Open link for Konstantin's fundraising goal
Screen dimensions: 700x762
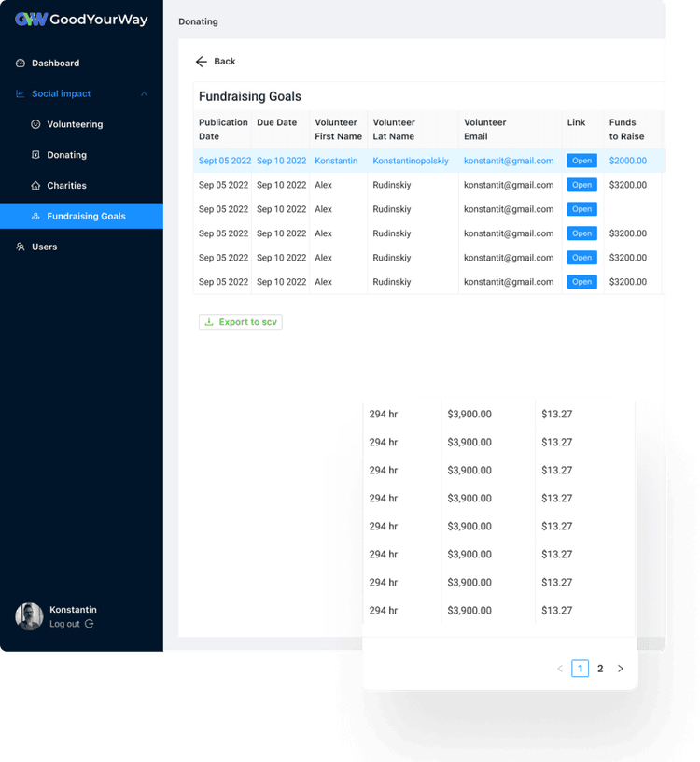pyautogui.click(x=581, y=161)
